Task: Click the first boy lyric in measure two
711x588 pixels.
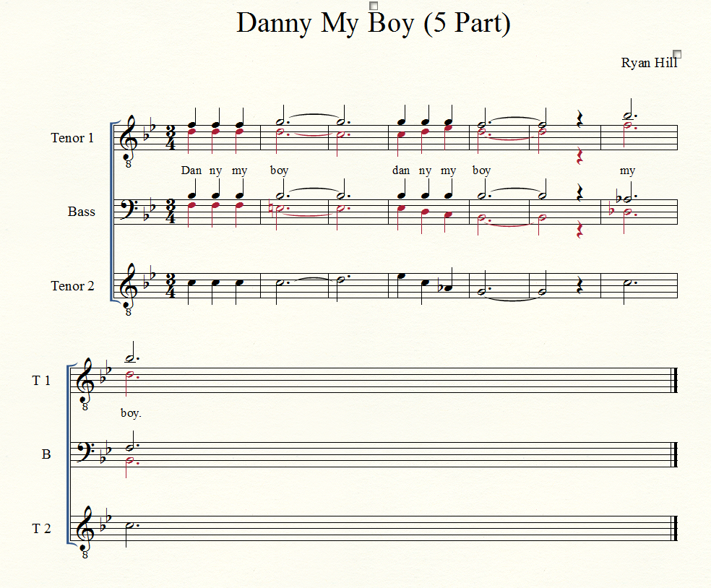Action: (280, 171)
